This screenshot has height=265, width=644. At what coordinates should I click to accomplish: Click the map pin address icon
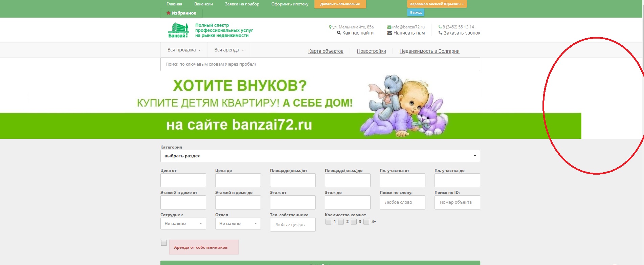330,27
